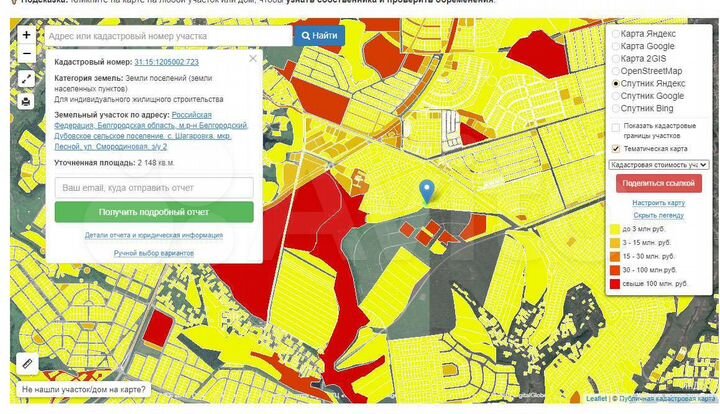
Task: Select Спутник Bing base layer
Action: (x=616, y=108)
